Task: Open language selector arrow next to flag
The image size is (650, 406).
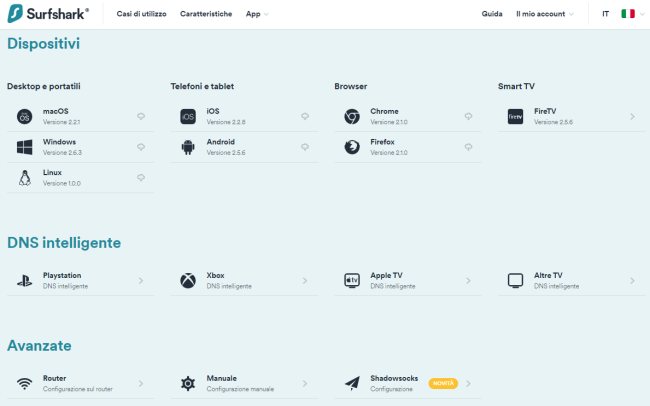Action: 642,14
